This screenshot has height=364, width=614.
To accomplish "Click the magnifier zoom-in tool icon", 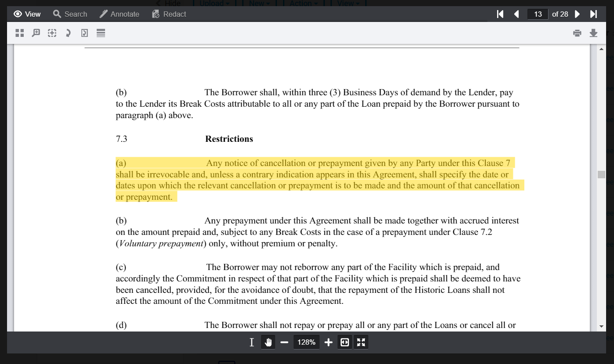I will (36, 33).
